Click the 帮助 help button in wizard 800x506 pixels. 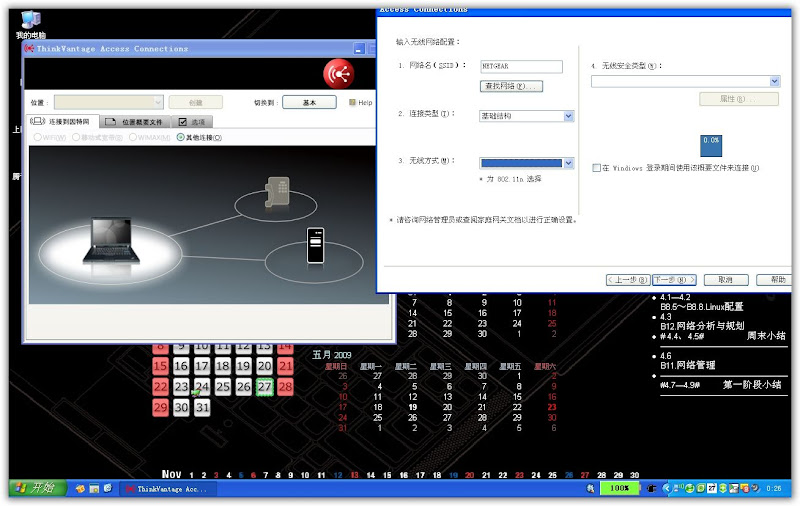(774, 280)
